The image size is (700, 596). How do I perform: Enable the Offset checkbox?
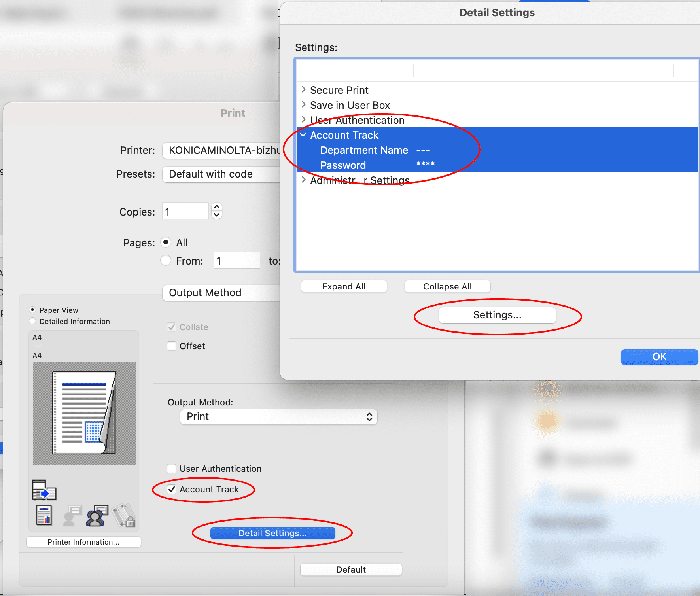[172, 346]
